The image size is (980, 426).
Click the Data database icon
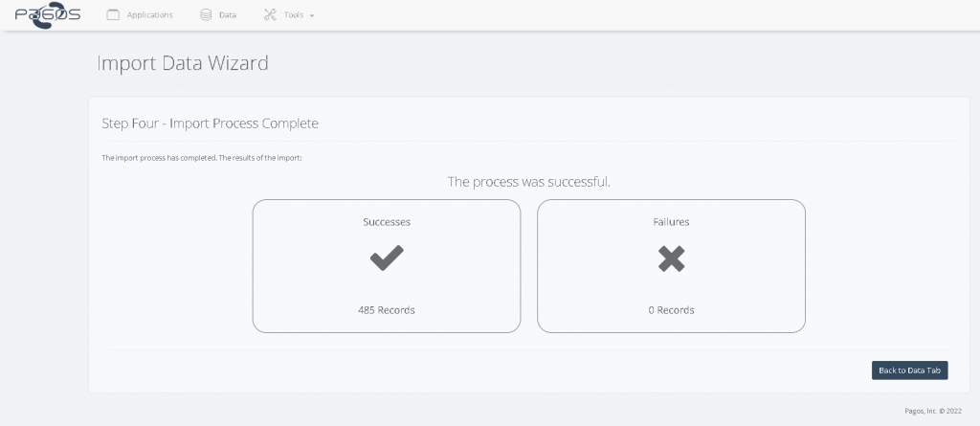tap(206, 15)
